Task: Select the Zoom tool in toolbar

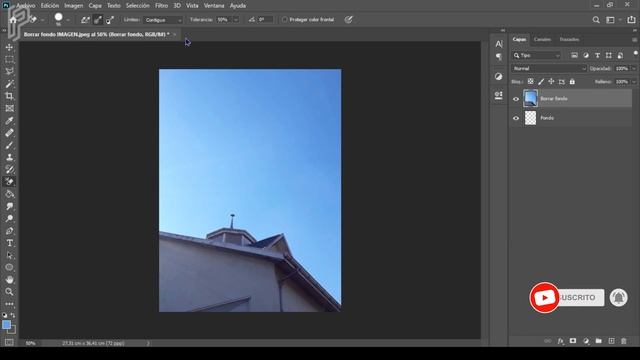Action: tap(9, 292)
